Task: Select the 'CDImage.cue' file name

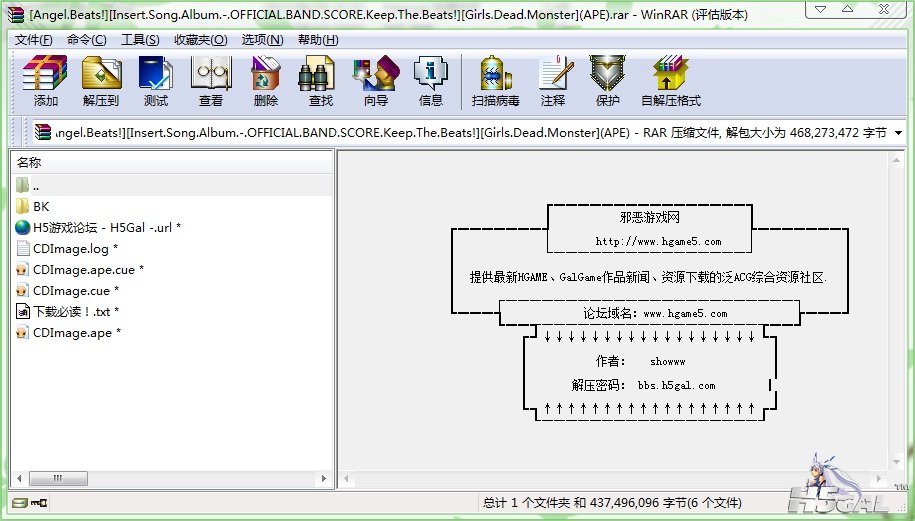Action: pos(76,291)
